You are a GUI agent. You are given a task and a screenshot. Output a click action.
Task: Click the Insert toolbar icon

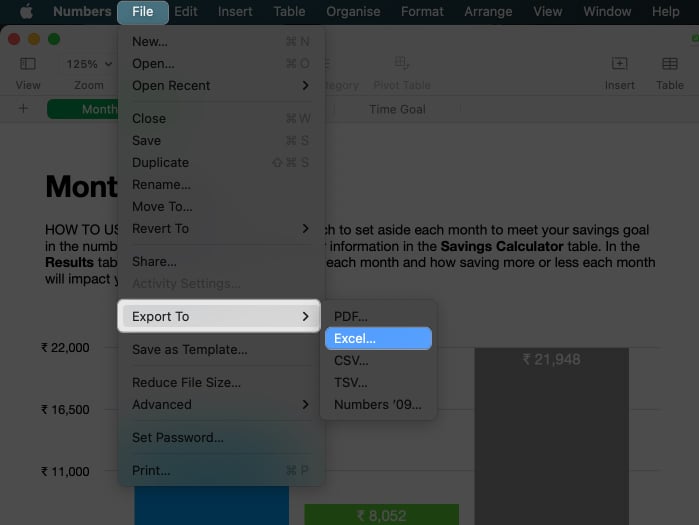[619, 64]
